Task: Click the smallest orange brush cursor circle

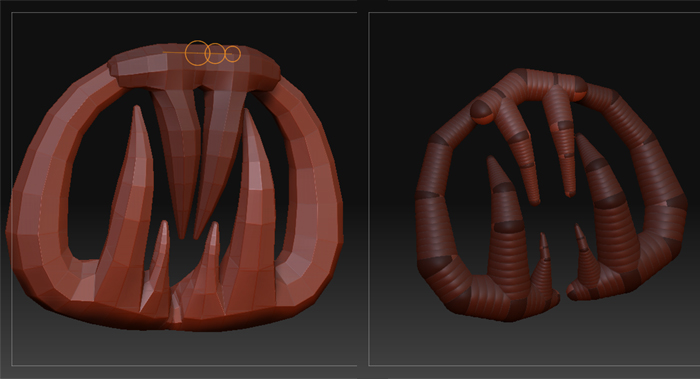Action: tap(233, 54)
